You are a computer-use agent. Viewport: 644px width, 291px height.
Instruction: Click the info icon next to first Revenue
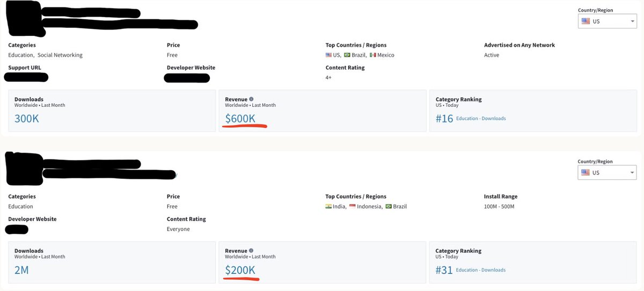coord(251,99)
